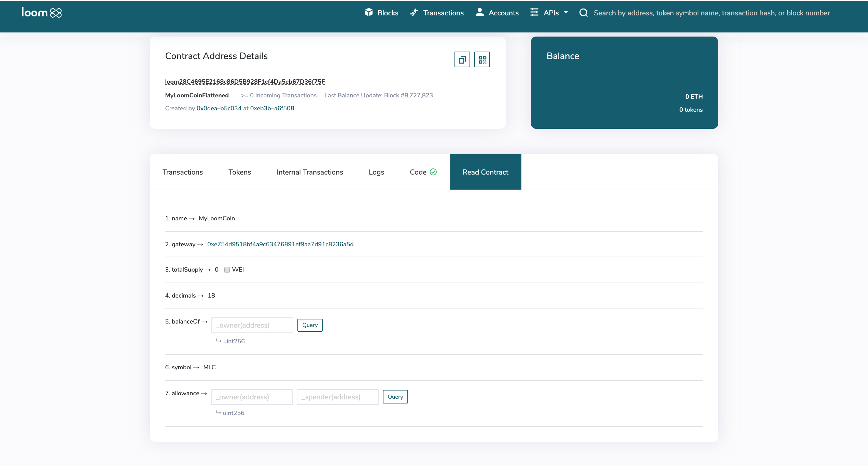This screenshot has height=466, width=868.
Task: Click the Blocks cube icon
Action: coord(369,12)
